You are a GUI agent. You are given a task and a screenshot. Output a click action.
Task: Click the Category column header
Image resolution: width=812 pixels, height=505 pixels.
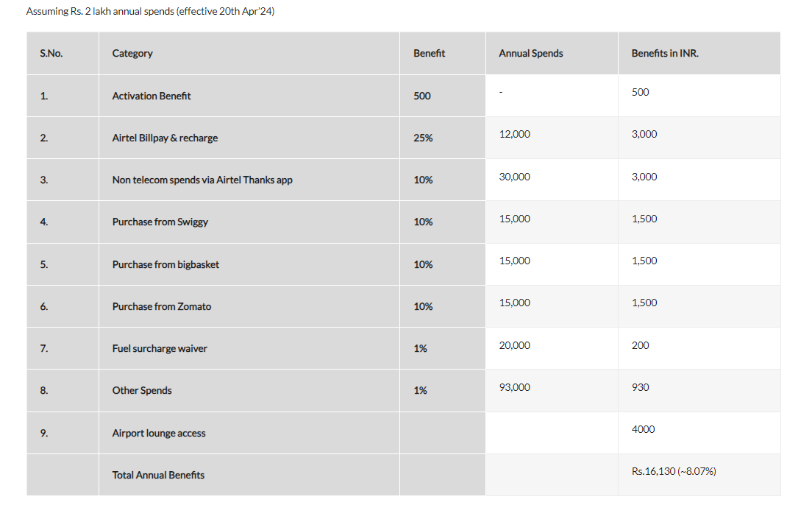(132, 54)
